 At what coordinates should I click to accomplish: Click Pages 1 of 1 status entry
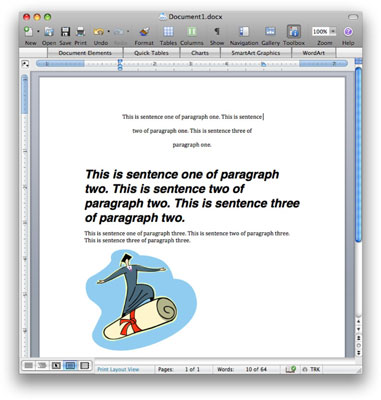coord(179,369)
